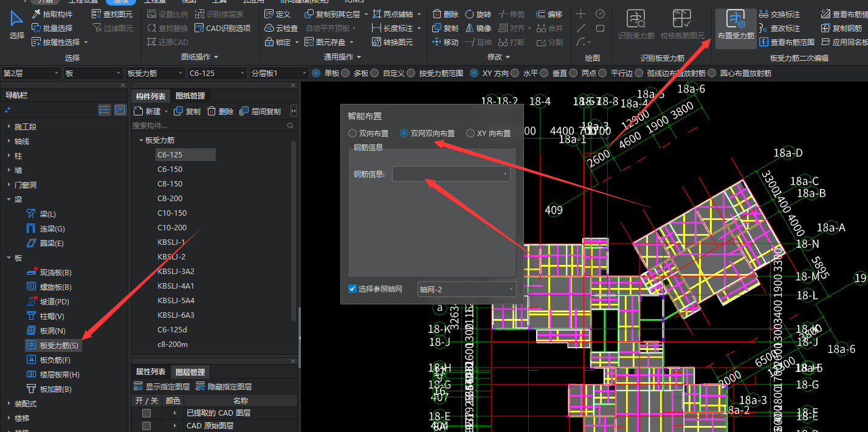The width and height of the screenshot is (868, 432).
Task: Switch to the 属性列表 tab
Action: 150,372
